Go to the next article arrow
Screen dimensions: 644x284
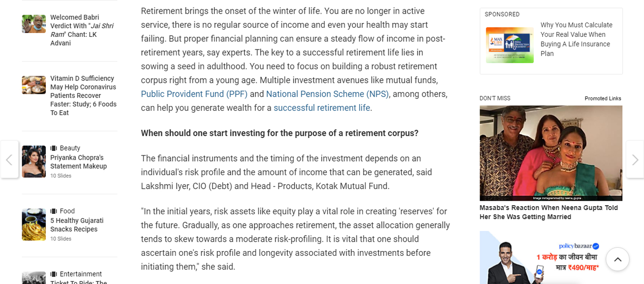point(635,160)
